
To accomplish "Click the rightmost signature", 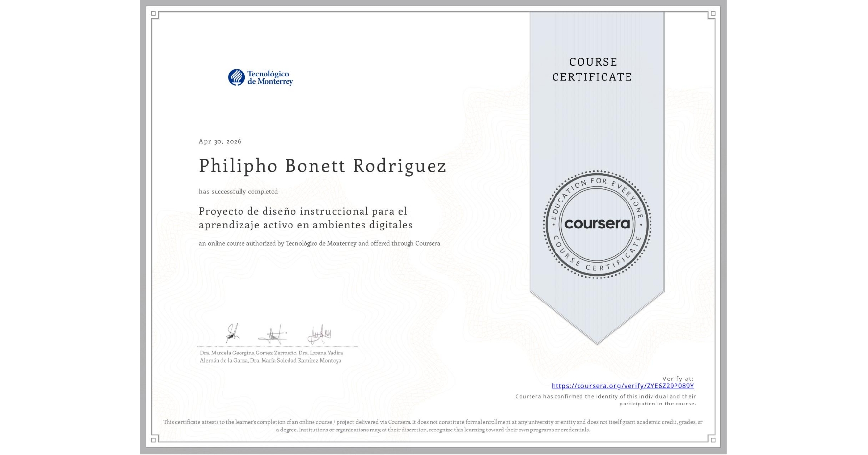I will point(319,334).
